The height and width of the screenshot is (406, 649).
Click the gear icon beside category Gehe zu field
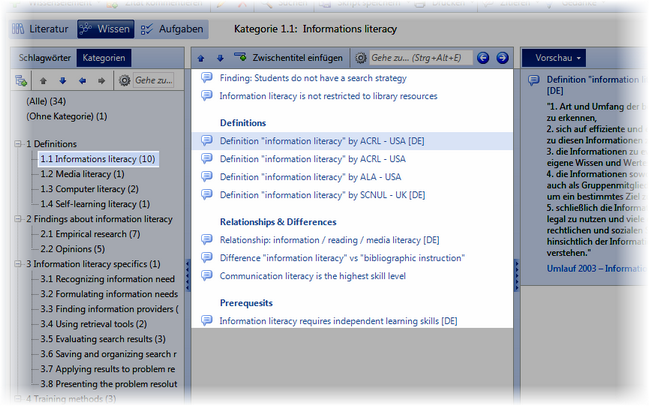pos(125,80)
